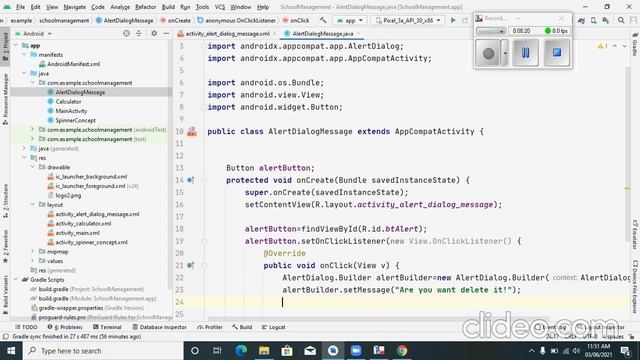Screen dimensions: 640x360
Task: Open the Terminal tool window
Action: (107, 327)
